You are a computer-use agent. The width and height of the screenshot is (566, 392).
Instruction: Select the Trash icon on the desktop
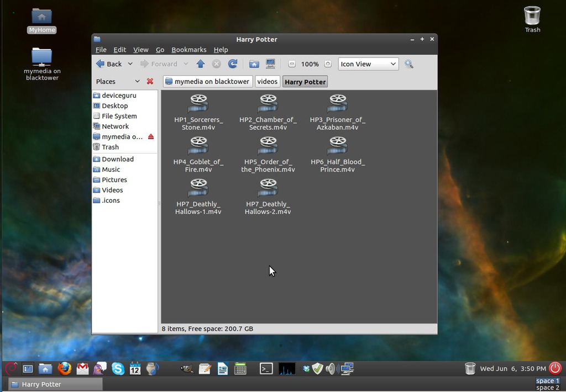(x=532, y=19)
